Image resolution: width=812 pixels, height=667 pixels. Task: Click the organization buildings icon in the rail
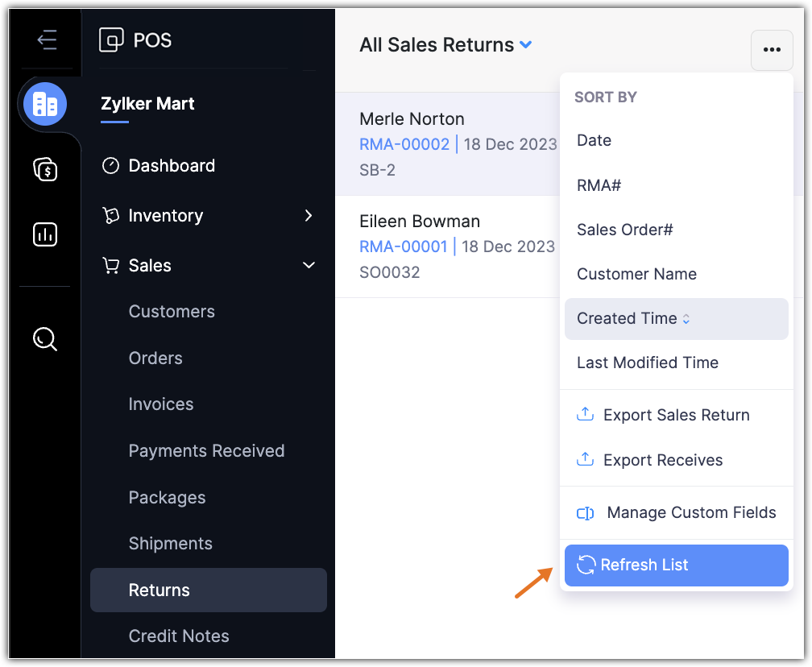(x=45, y=104)
